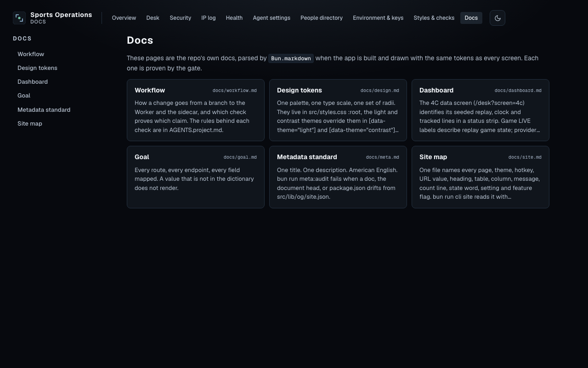Open Agent settings in the top navigation
588x368 pixels.
pyautogui.click(x=271, y=18)
